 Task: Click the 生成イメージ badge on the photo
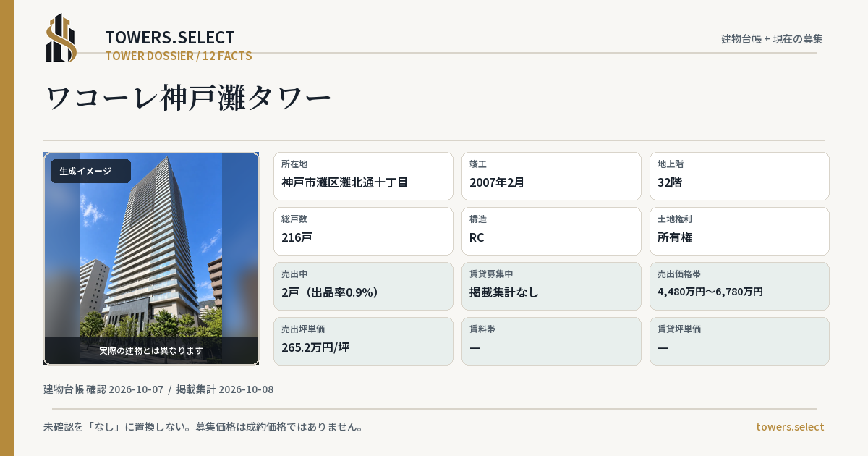point(90,172)
